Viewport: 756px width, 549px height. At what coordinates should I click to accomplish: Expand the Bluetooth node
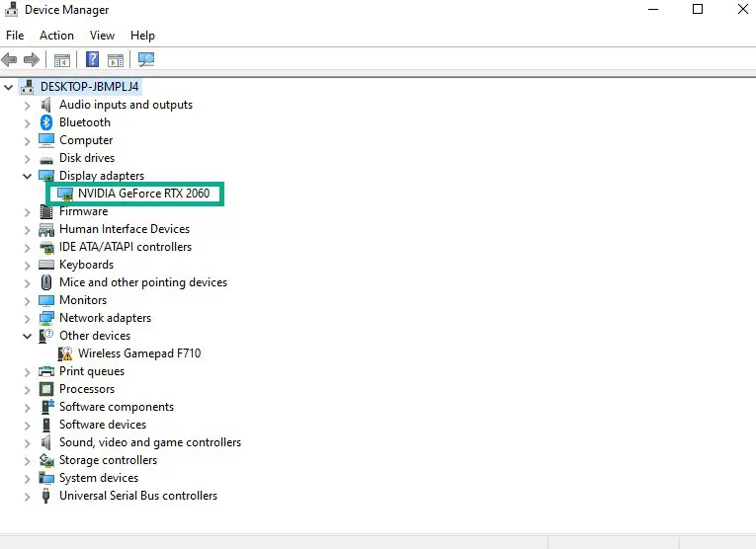click(x=28, y=123)
